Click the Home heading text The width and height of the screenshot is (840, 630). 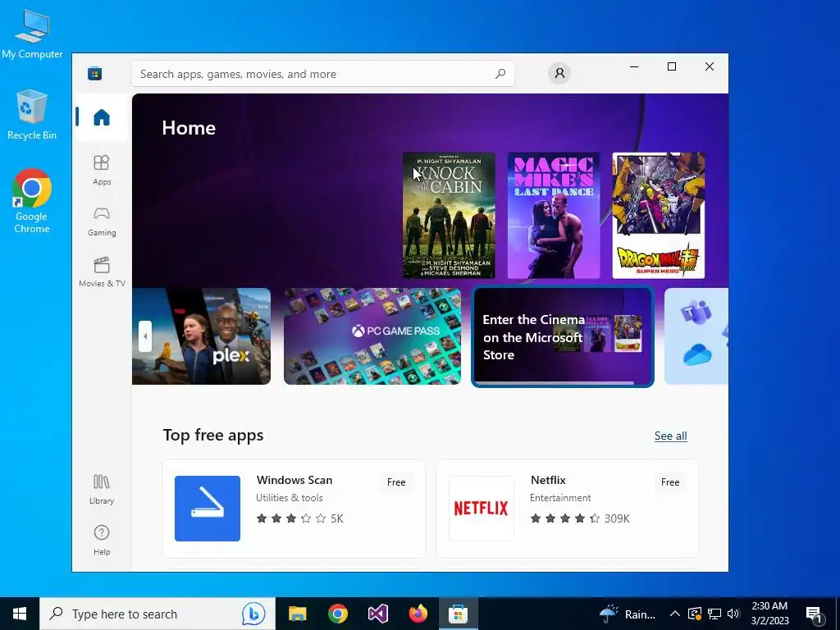189,128
